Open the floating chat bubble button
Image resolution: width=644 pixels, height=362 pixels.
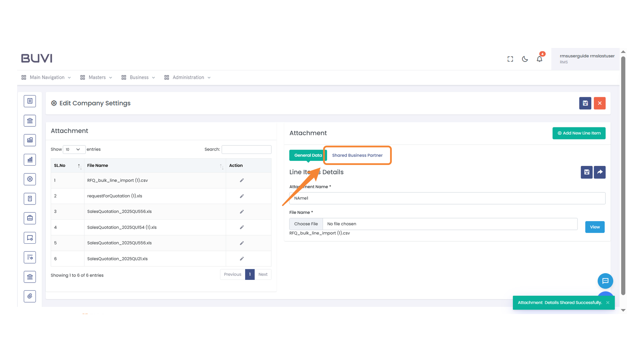click(605, 281)
